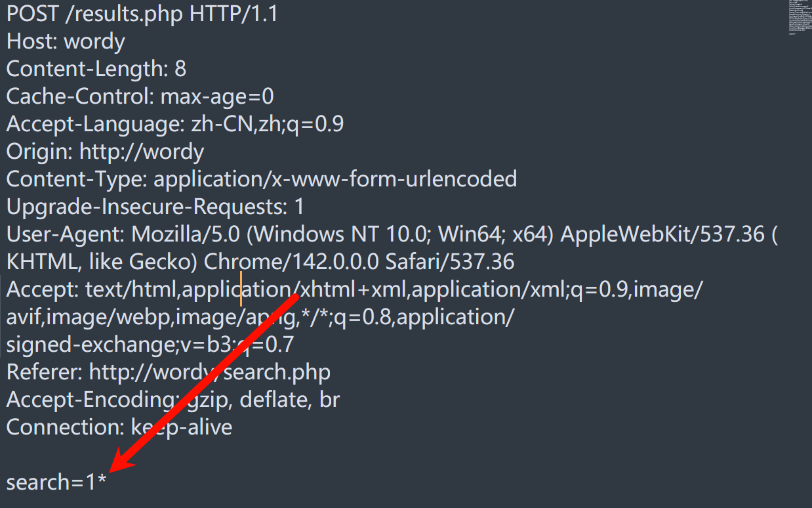812x508 pixels.
Task: Click the Host: wordy header line
Action: [x=66, y=41]
